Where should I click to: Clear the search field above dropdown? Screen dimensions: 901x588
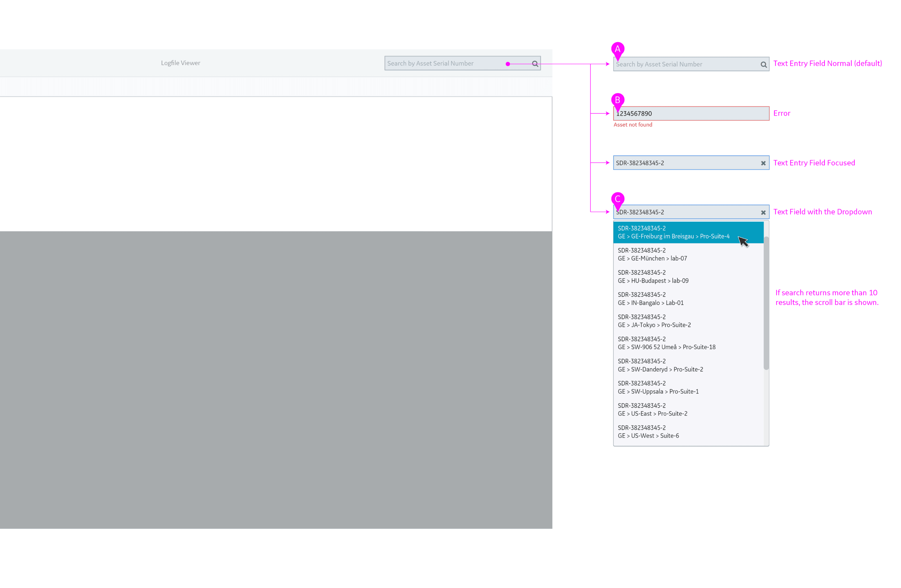point(763,213)
